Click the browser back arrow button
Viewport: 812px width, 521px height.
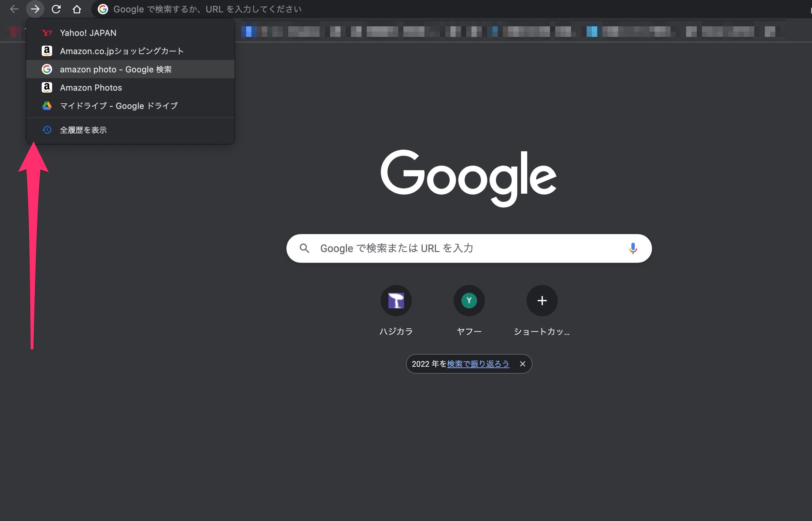pos(14,9)
